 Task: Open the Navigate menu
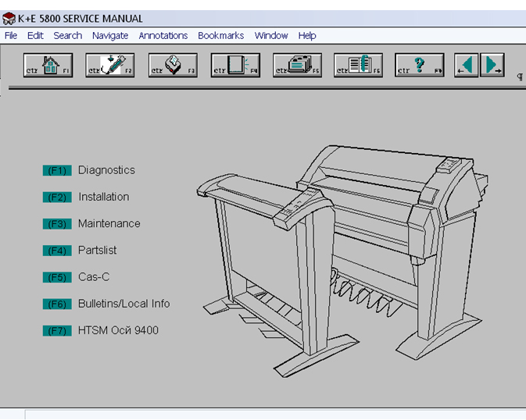110,36
